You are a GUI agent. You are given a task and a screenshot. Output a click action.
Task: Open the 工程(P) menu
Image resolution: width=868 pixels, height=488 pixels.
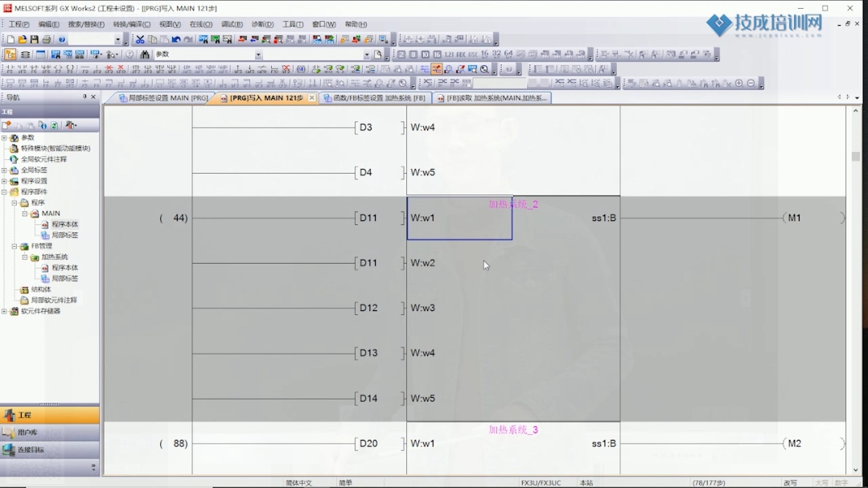tap(19, 24)
